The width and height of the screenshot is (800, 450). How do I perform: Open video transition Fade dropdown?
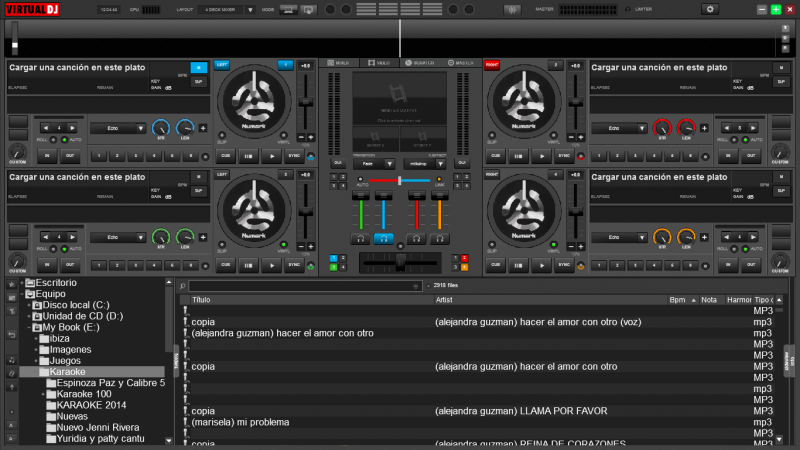coord(373,164)
